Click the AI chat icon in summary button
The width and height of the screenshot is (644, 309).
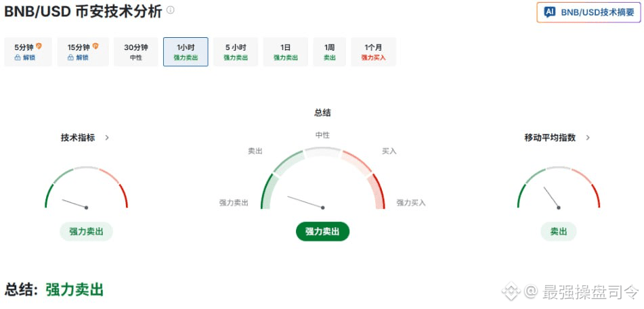click(x=550, y=12)
